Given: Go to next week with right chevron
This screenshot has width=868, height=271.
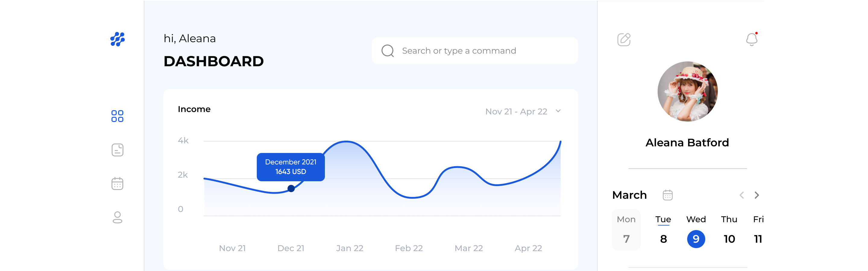Looking at the screenshot, I should tap(757, 195).
